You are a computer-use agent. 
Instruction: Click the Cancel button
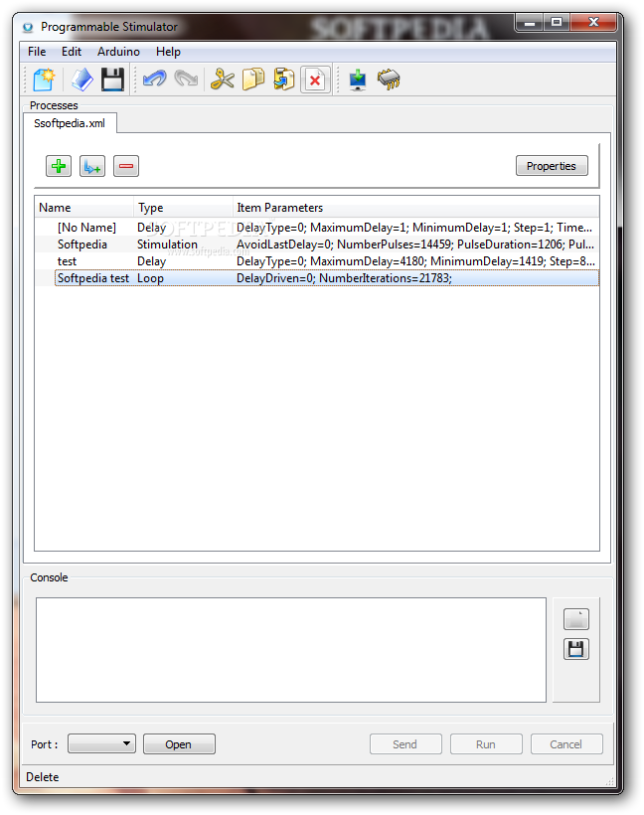[x=566, y=743]
